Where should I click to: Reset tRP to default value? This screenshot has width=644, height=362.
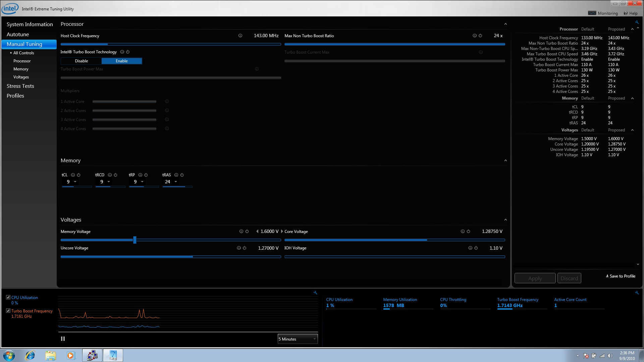(146, 175)
